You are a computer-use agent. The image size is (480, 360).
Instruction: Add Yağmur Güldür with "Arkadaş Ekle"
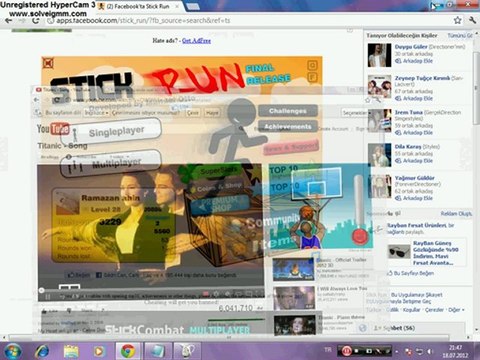(414, 198)
